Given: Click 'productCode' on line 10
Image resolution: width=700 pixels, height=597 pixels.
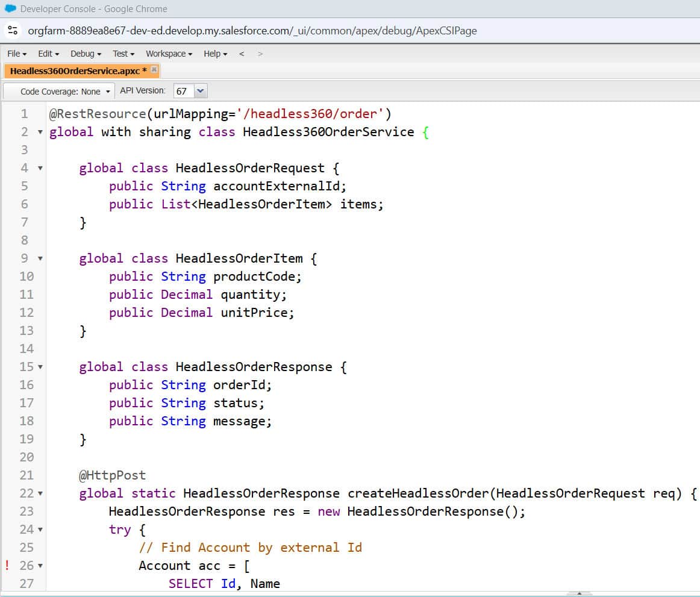Looking at the screenshot, I should [254, 277].
